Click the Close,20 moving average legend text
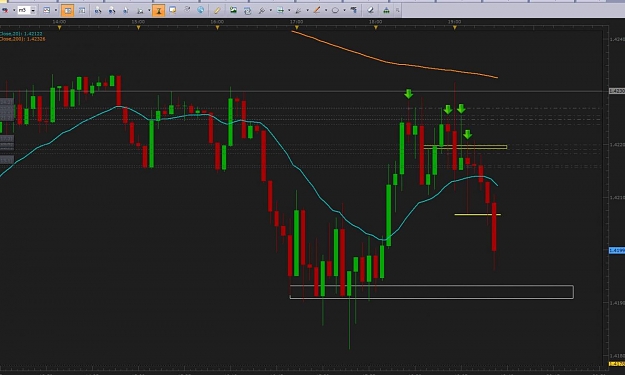The height and width of the screenshot is (375, 625). [x=21, y=34]
